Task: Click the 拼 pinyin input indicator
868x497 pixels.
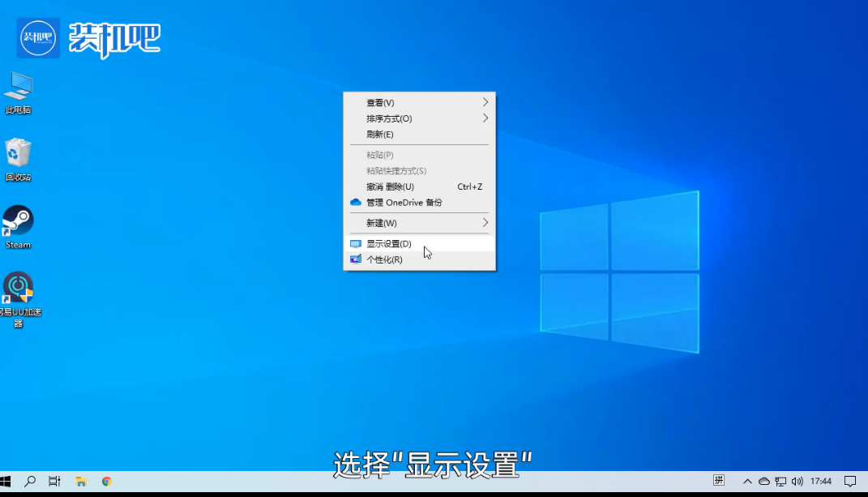Action: tap(719, 480)
